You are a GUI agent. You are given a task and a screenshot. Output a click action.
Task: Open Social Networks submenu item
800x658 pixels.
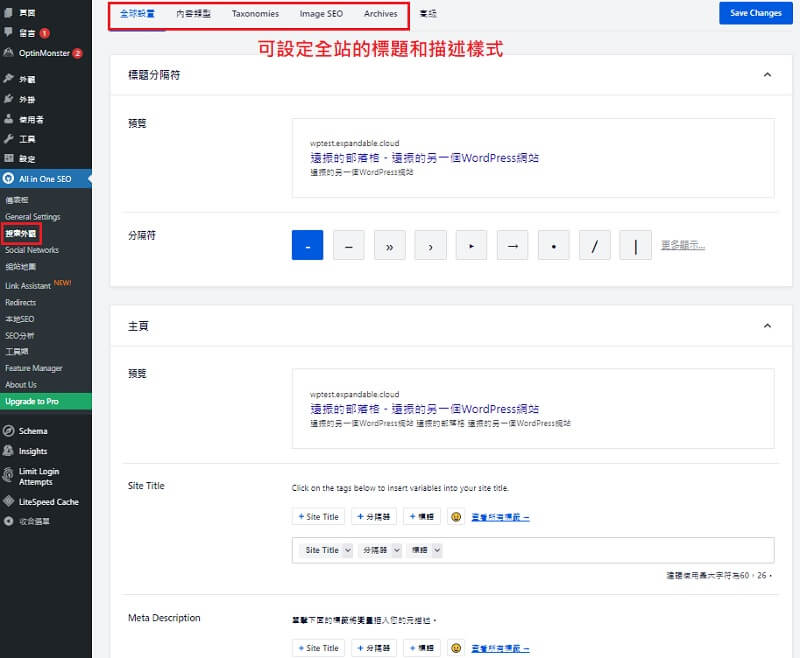pos(32,250)
